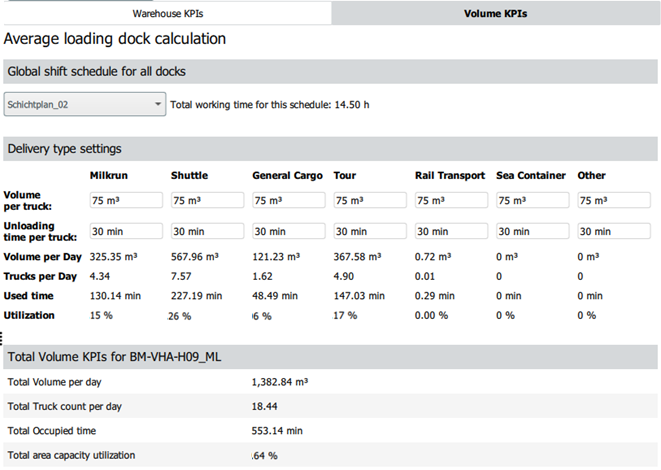
Task: Select Rail Transport trucks per day 0.01
Action: tap(425, 277)
